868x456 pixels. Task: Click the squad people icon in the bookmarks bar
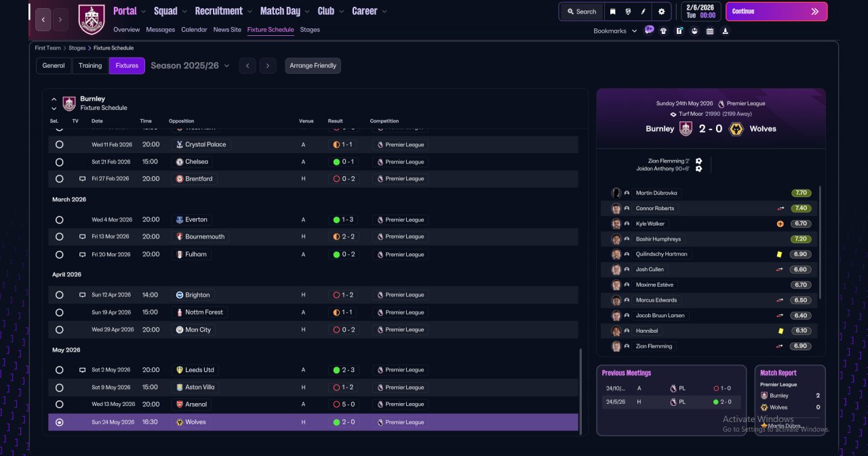point(694,30)
